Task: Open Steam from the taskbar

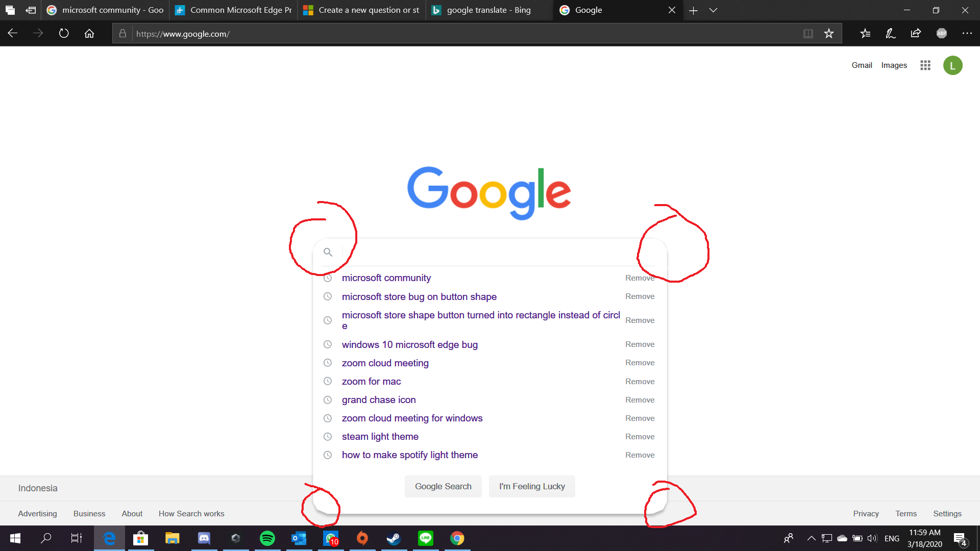Action: (394, 538)
